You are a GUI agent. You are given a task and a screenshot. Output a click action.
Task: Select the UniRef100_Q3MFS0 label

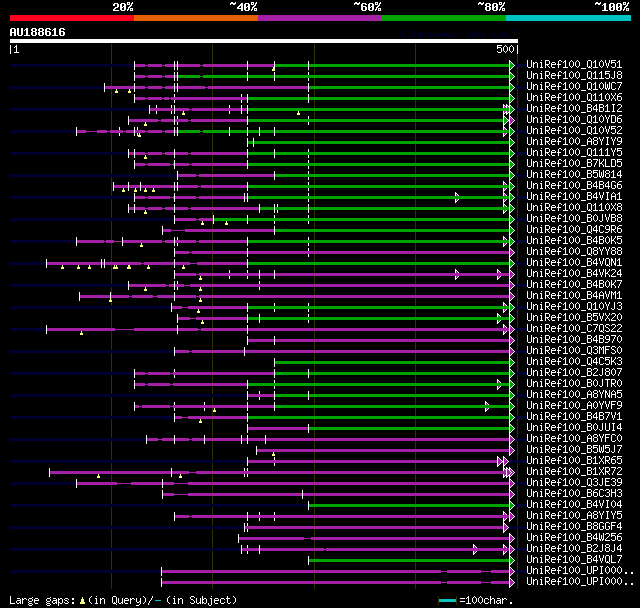574,351
